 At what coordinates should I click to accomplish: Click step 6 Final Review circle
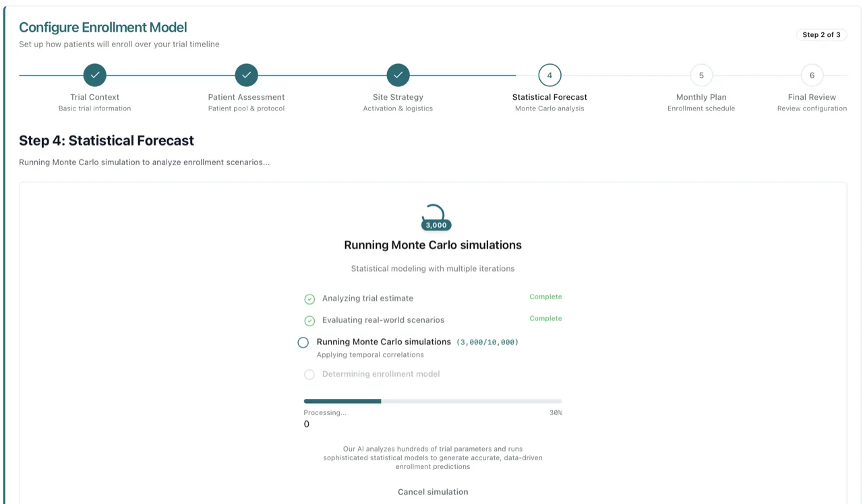click(x=812, y=75)
